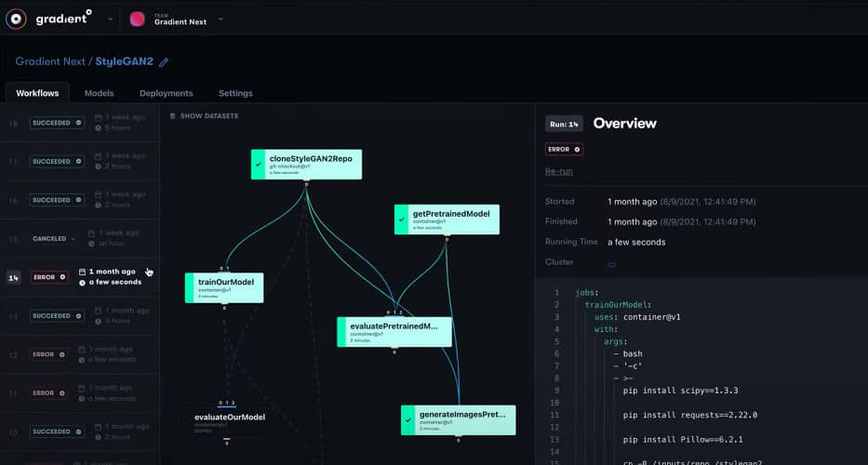Click the run number 14 badge in the list
This screenshot has height=465, width=868.
(13, 277)
